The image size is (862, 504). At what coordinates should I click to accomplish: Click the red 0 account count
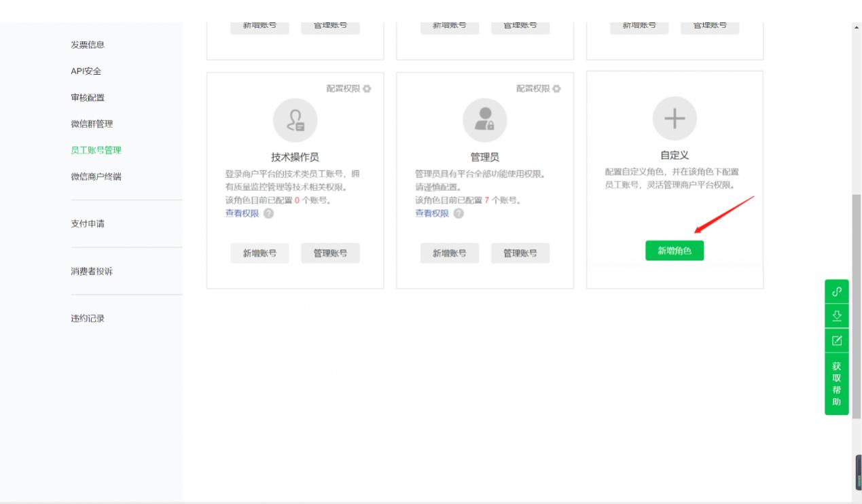click(297, 200)
